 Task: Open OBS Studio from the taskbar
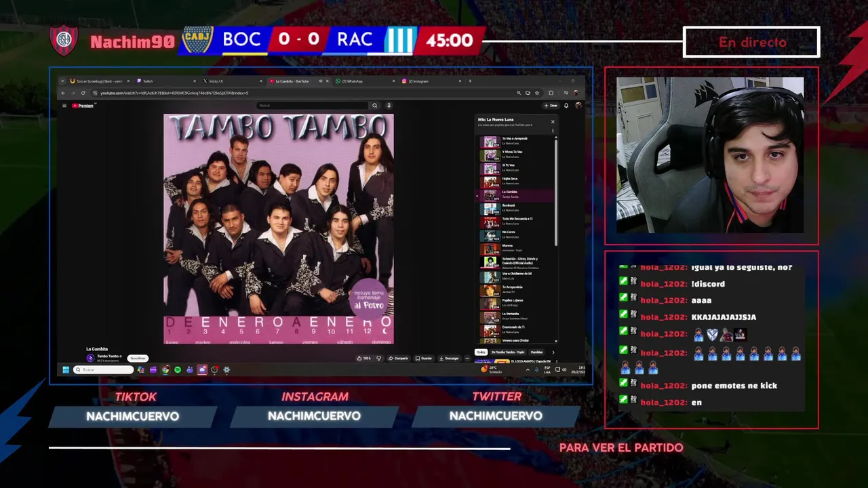coord(215,369)
